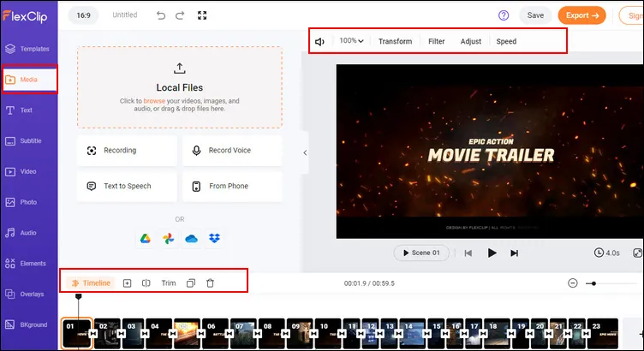Open the BKground sidebar panel
This screenshot has width=644, height=351.
pyautogui.click(x=27, y=324)
